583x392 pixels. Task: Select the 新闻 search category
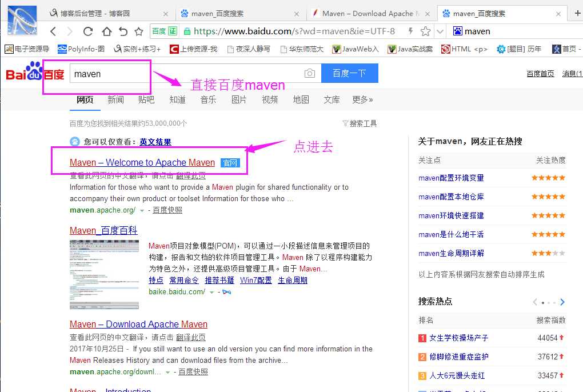tap(115, 99)
